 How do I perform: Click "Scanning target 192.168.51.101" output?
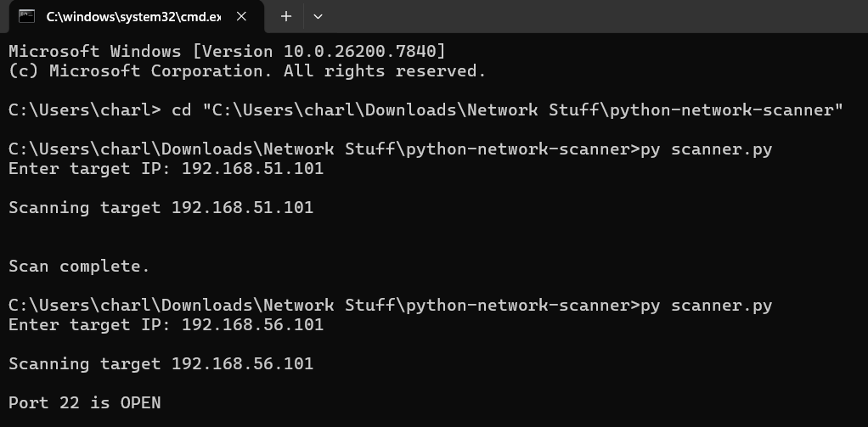click(x=161, y=207)
